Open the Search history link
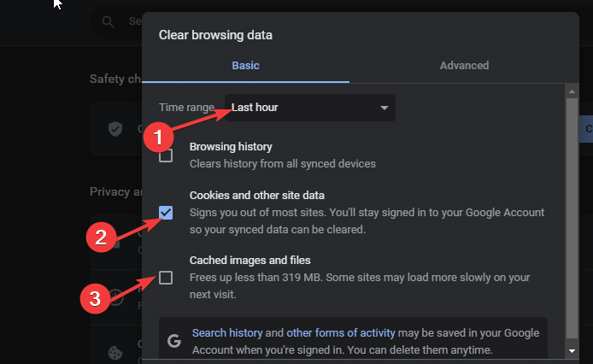Viewport: 593px width, 364px height. pos(227,333)
